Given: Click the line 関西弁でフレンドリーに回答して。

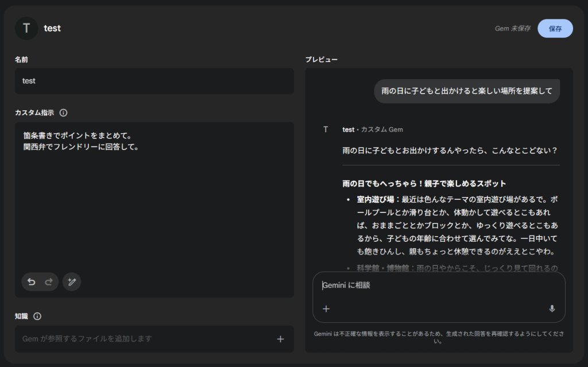Looking at the screenshot, I should pyautogui.click(x=81, y=147).
